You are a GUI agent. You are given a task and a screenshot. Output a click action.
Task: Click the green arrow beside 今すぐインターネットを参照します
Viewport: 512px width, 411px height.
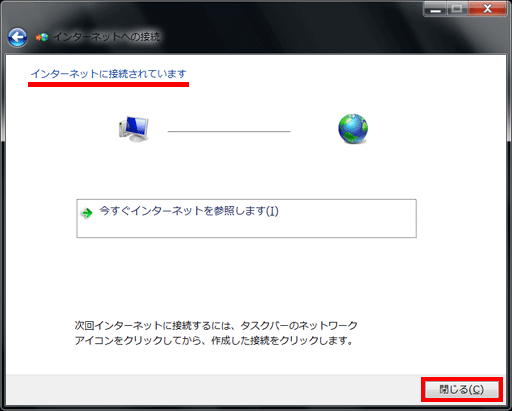[x=87, y=213]
